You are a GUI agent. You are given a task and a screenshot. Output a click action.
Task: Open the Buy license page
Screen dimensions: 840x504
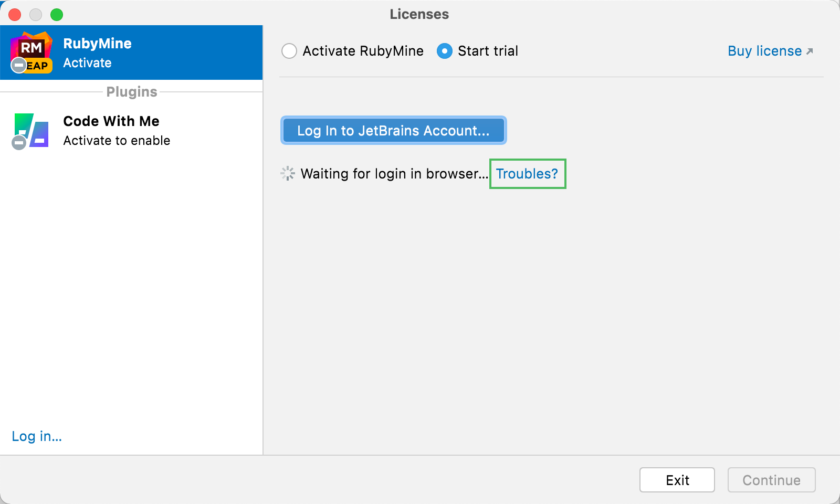point(764,50)
